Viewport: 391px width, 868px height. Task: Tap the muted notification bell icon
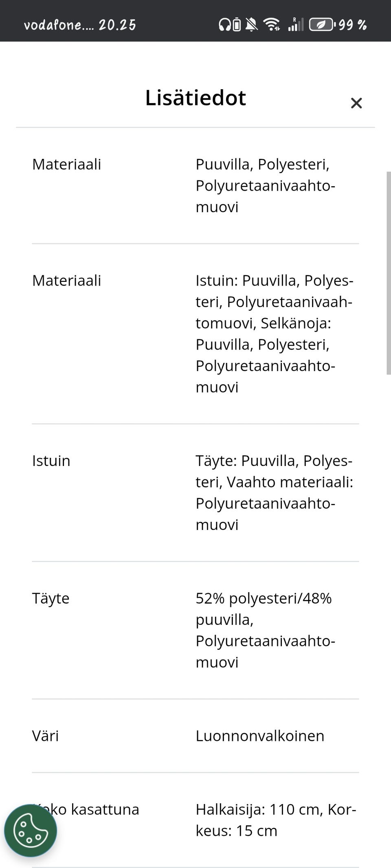[251, 25]
